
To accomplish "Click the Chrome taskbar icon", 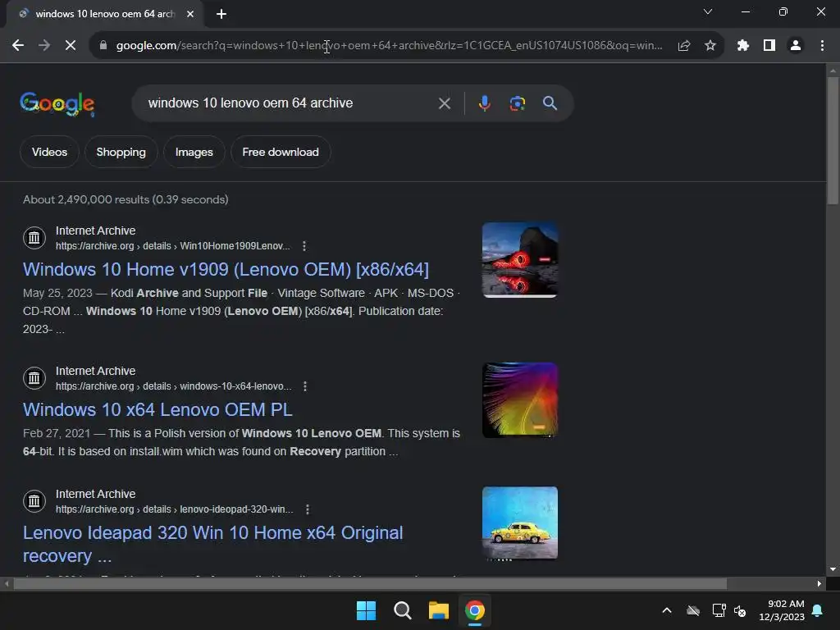I will [475, 610].
